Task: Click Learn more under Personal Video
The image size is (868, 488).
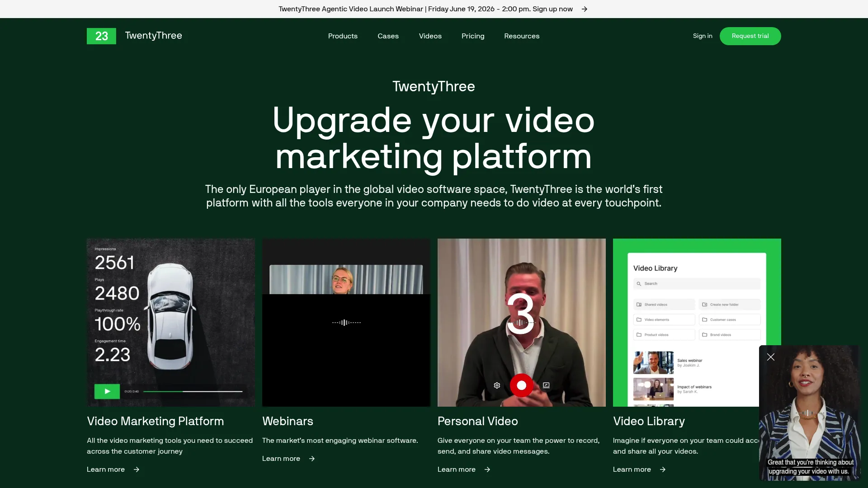Action: point(457,469)
